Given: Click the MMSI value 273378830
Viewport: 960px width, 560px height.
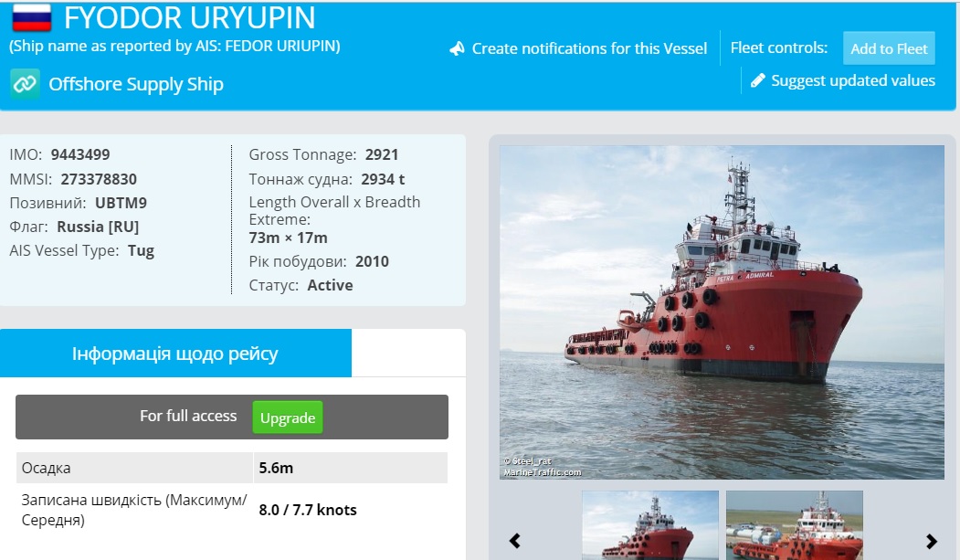Looking at the screenshot, I should click(x=99, y=179).
